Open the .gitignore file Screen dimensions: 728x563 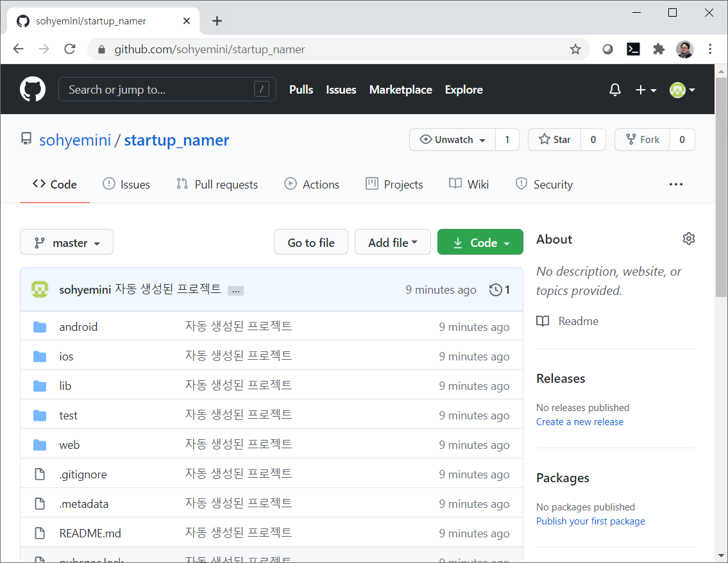(83, 475)
